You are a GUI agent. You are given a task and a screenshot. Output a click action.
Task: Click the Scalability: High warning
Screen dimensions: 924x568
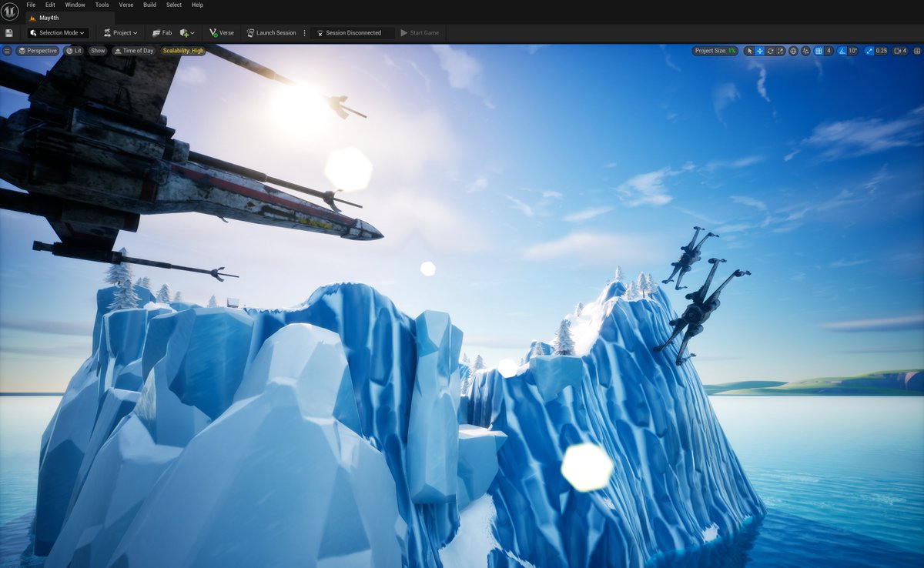(x=183, y=51)
